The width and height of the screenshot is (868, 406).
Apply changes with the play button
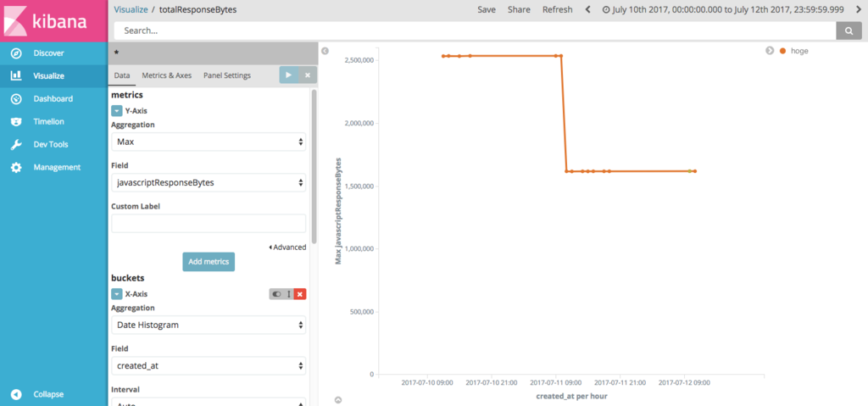tap(288, 75)
